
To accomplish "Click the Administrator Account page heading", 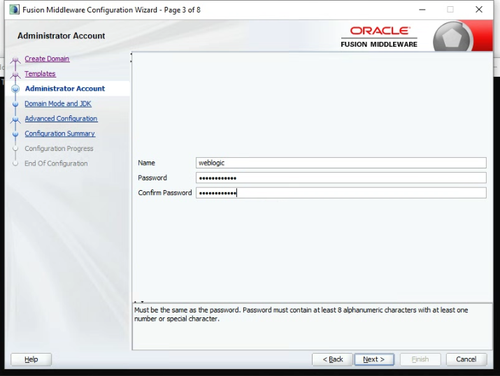I will [61, 36].
